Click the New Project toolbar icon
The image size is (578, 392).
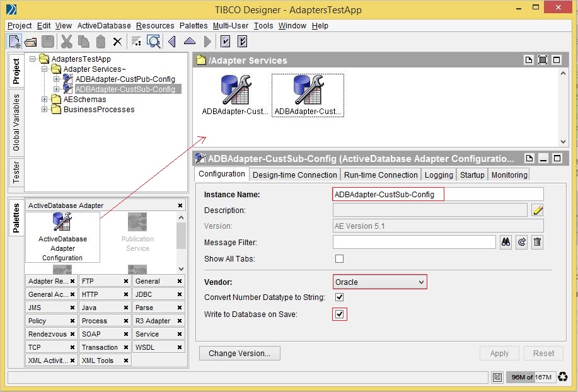tap(14, 41)
